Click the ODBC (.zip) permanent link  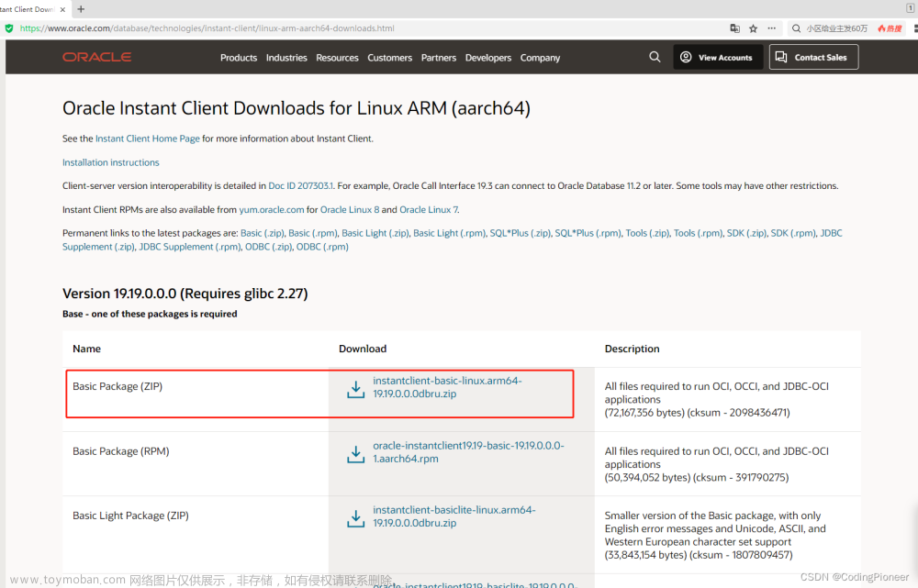(x=269, y=247)
